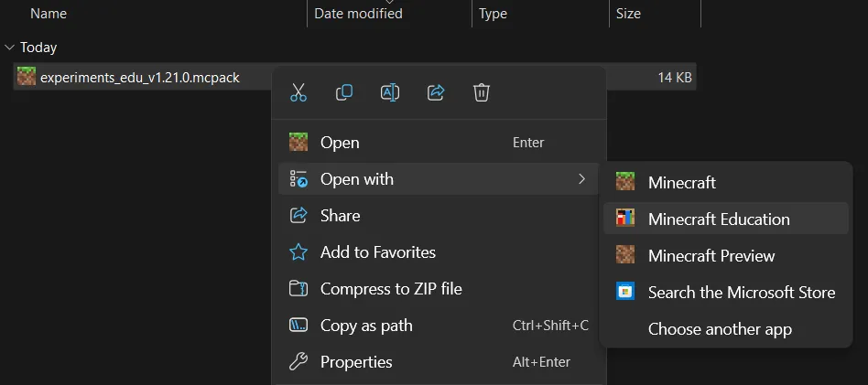This screenshot has height=385, width=868.
Task: Open the file with Minecraft Education
Action: (x=726, y=219)
